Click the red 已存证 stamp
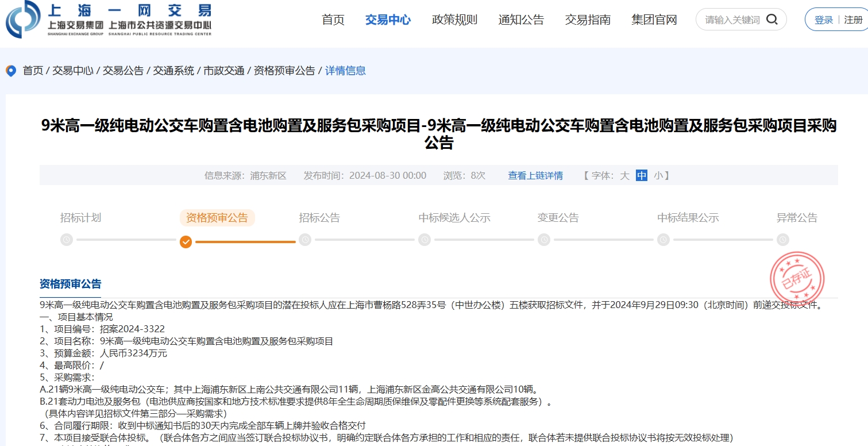Screen dimensions: 868x446 [x=797, y=279]
